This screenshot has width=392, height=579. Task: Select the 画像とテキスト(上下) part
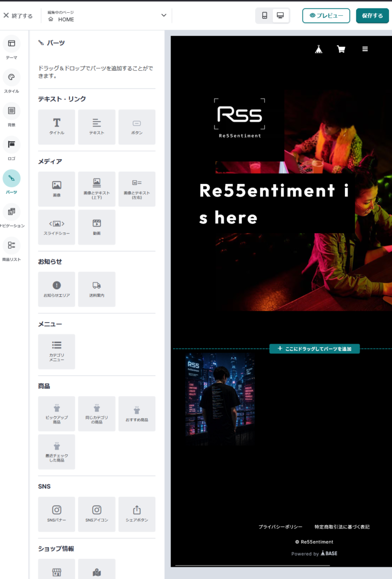pyautogui.click(x=97, y=189)
